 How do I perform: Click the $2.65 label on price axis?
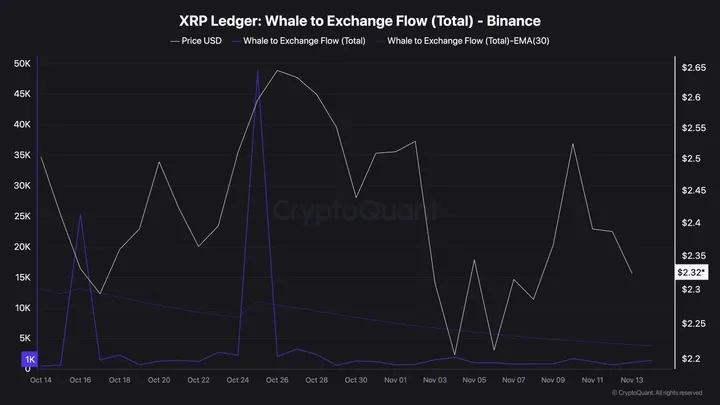[x=692, y=67]
